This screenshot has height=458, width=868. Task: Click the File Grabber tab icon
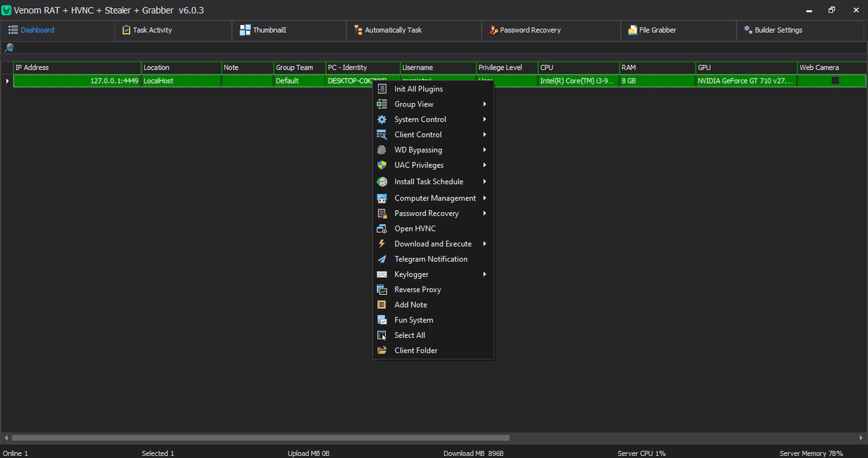click(x=633, y=30)
